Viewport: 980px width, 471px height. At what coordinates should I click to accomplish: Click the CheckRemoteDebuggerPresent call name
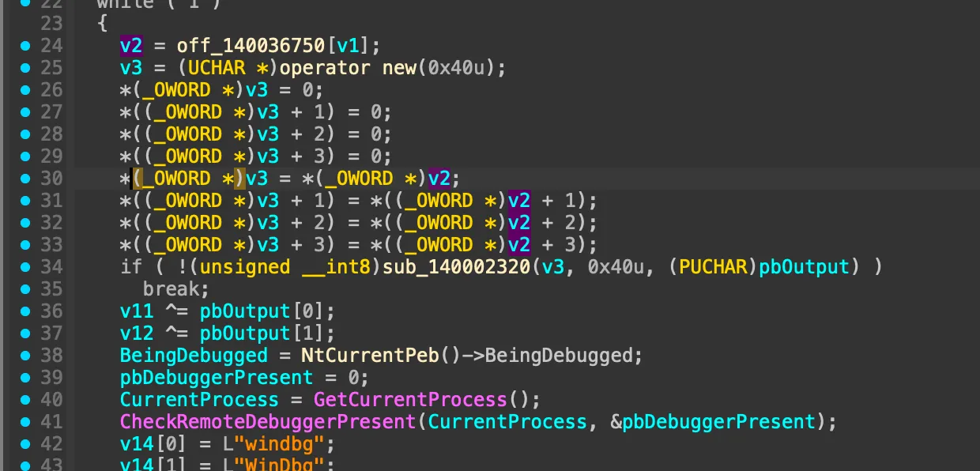click(x=267, y=422)
